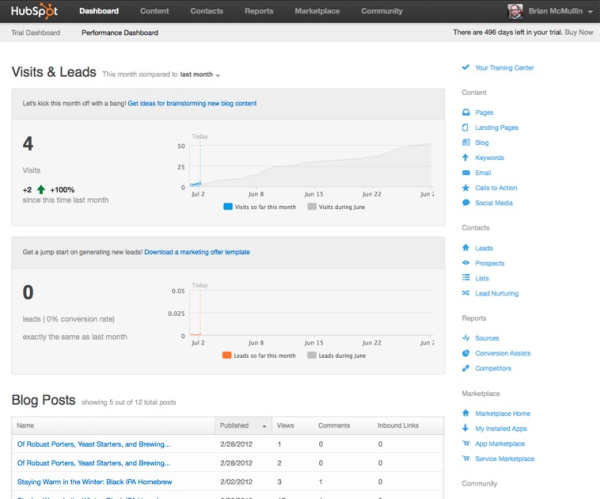Click the Prospects eye icon
The image size is (600, 499).
466,263
